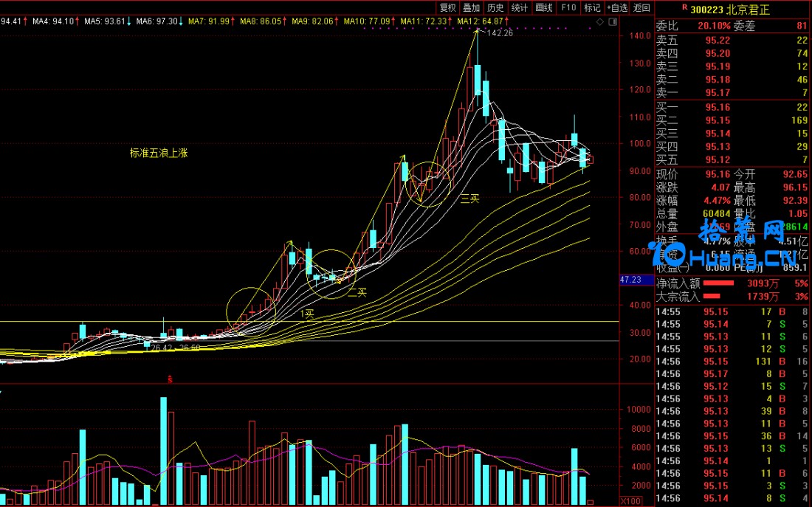Viewport: 812px width, 507px height.
Task: Select the MA5: 93.61 indicator label
Action: pos(107,21)
